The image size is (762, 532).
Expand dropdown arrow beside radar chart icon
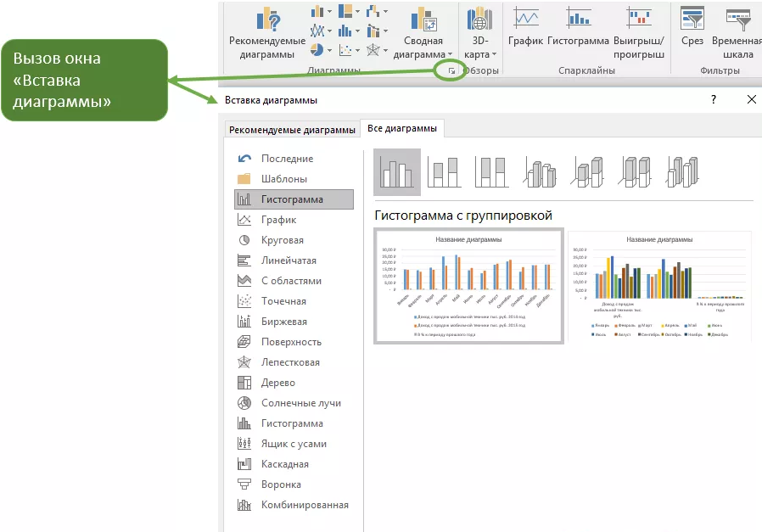(385, 50)
